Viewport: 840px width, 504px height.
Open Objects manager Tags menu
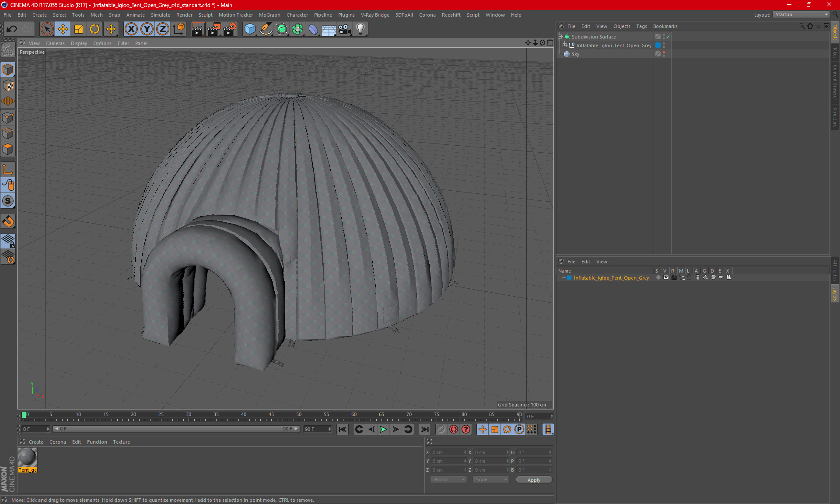(641, 26)
